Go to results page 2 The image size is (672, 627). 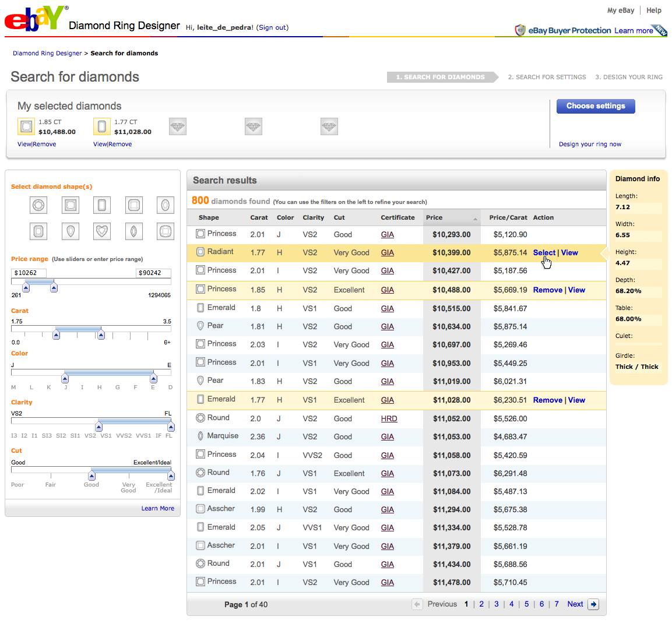(481, 604)
